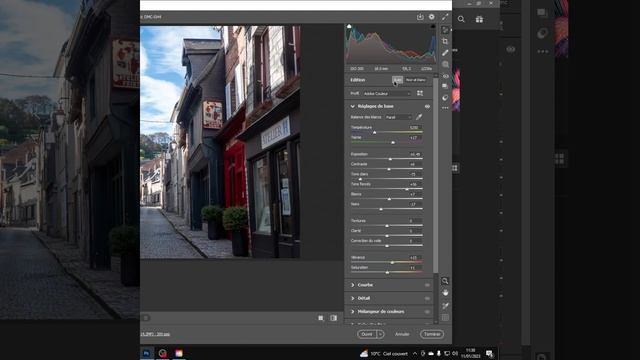Select the Masking tool icon
The width and height of the screenshot is (640, 360).
(445, 64)
